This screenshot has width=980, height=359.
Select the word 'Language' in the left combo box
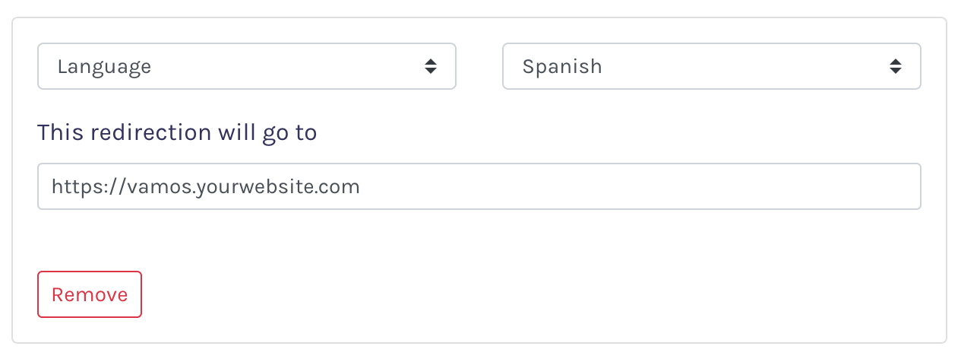point(104,67)
